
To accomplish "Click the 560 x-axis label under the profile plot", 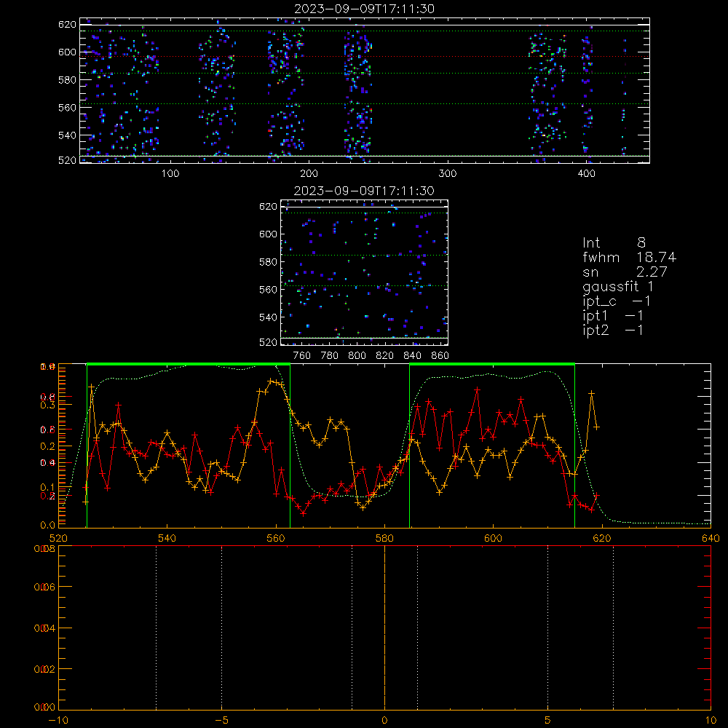I will pyautogui.click(x=276, y=538).
